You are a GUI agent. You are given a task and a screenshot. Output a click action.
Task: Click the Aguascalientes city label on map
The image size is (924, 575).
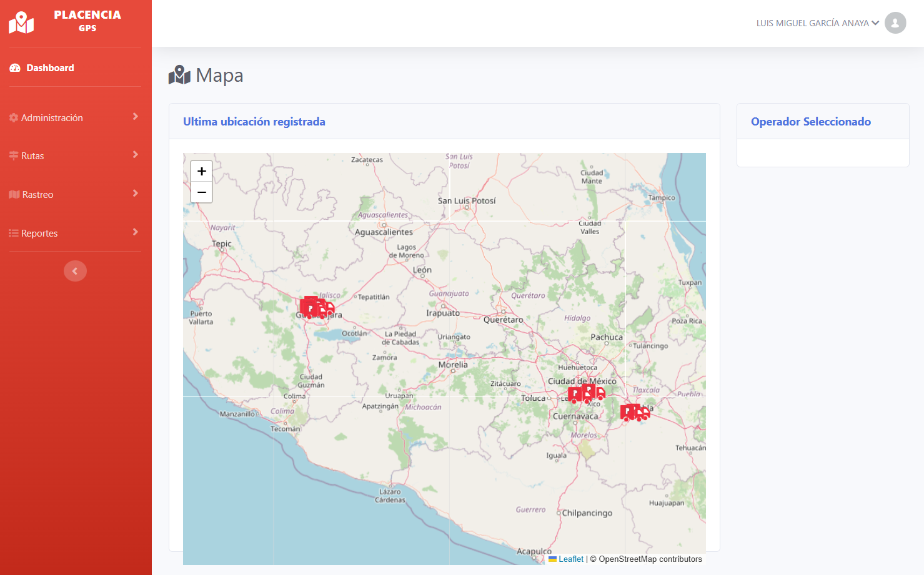(x=384, y=232)
